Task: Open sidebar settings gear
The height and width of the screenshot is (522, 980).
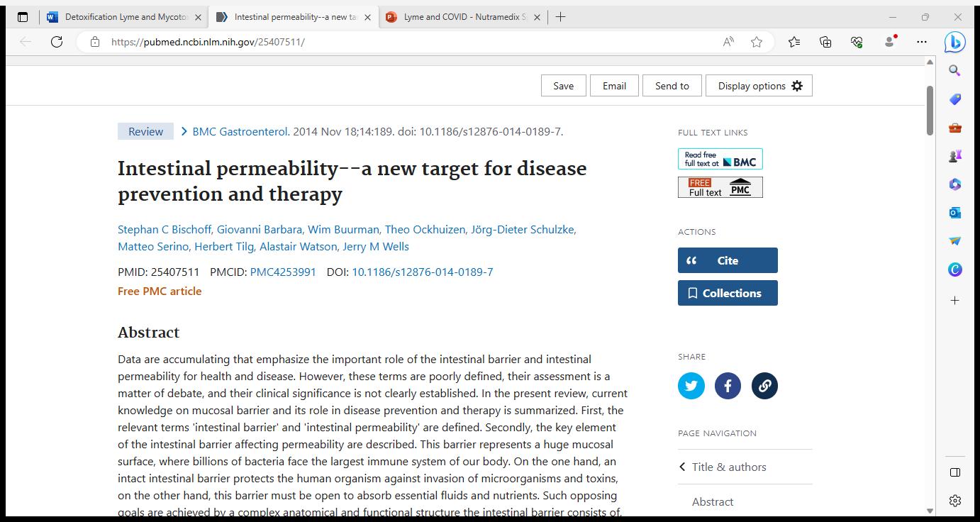Action: (955, 501)
